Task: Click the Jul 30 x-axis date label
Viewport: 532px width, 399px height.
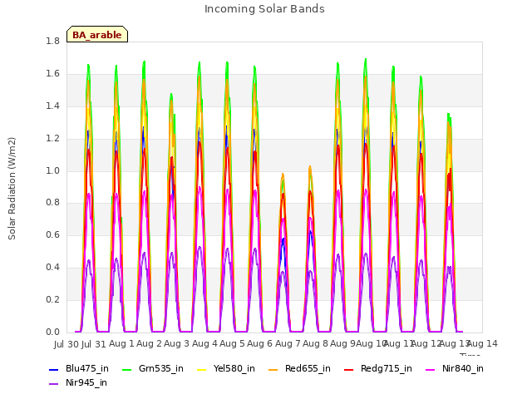Action: 66,344
